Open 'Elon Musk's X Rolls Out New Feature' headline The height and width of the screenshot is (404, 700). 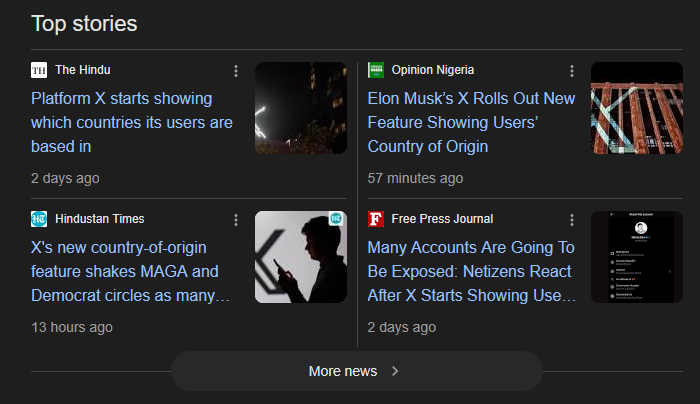(x=471, y=122)
